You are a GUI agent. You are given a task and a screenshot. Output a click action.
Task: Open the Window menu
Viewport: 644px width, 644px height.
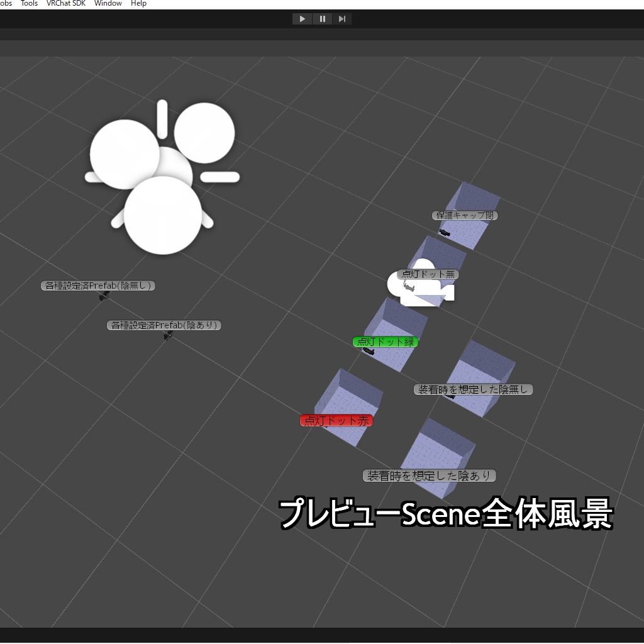(x=108, y=3)
